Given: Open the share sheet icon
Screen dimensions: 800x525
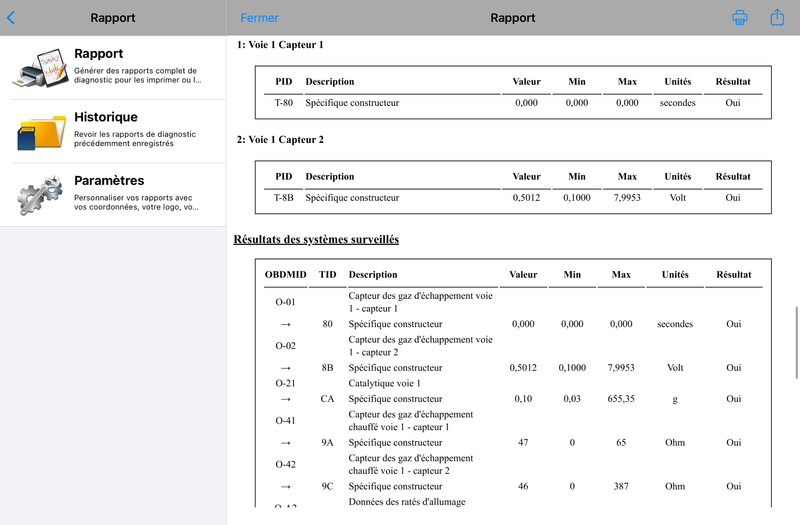Looking at the screenshot, I should coord(777,17).
